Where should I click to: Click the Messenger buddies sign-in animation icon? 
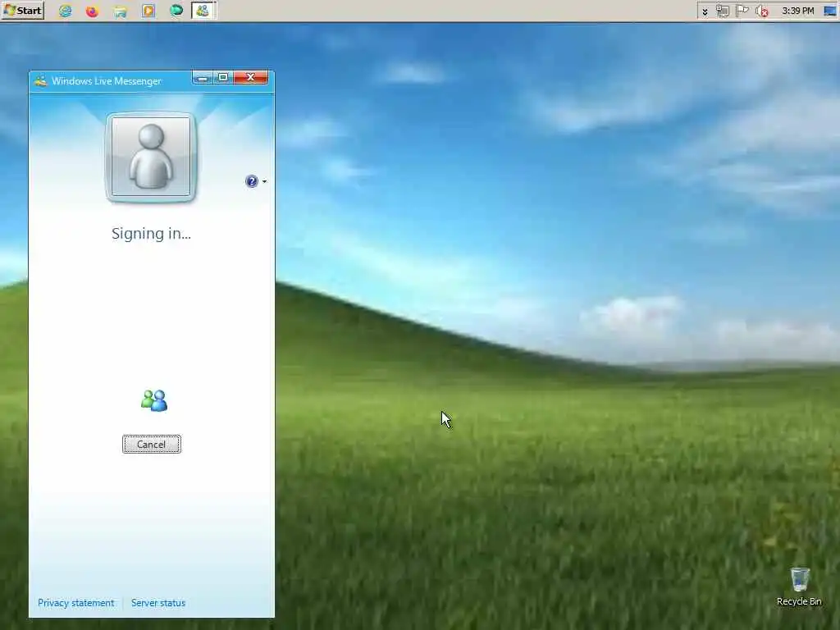tap(154, 400)
